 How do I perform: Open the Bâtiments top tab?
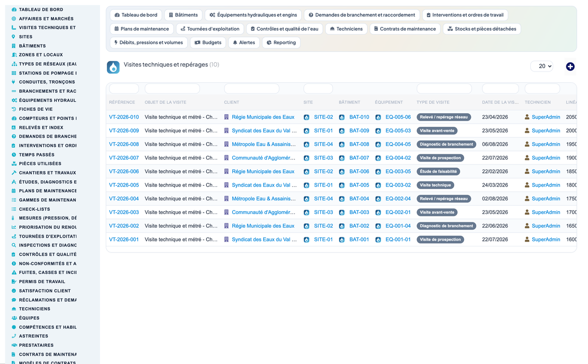[x=183, y=15]
